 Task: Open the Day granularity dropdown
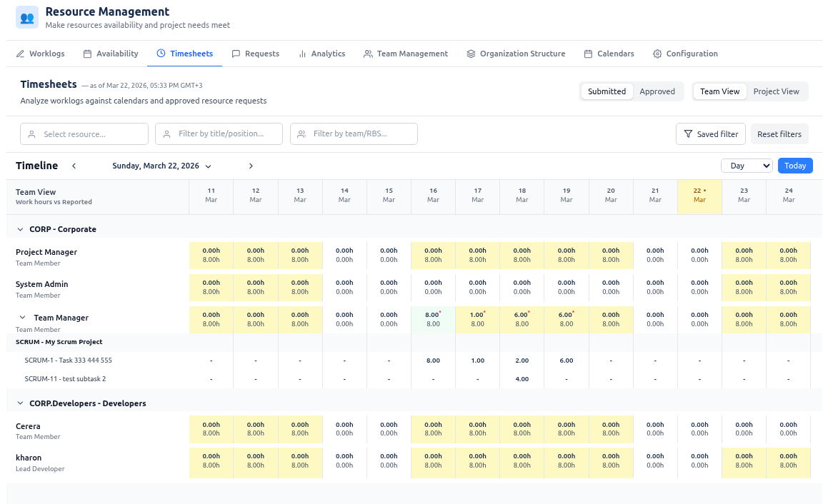746,165
